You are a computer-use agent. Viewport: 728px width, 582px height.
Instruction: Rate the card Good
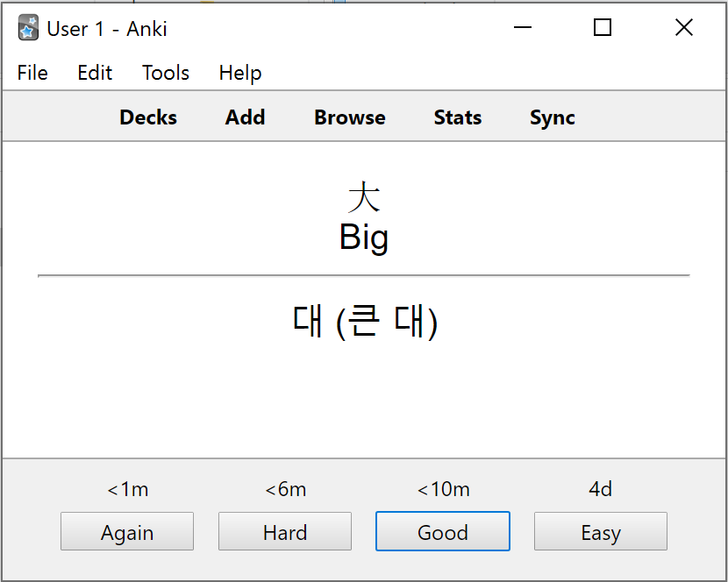(443, 531)
